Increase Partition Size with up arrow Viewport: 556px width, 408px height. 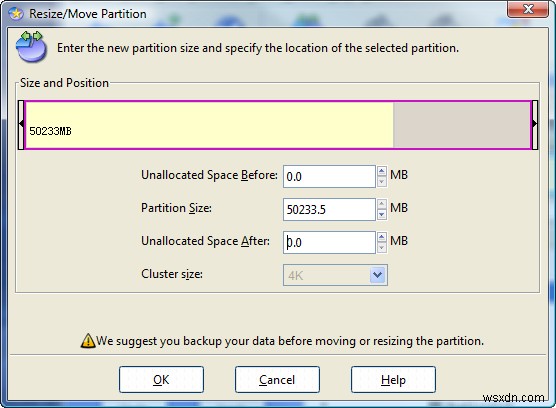tap(382, 204)
